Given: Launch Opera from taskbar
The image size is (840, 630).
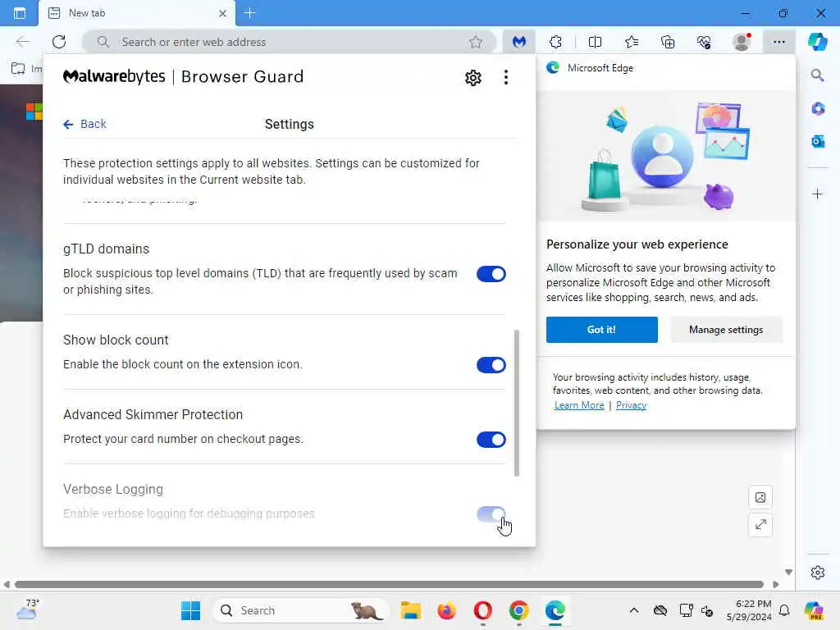Looking at the screenshot, I should click(x=482, y=610).
